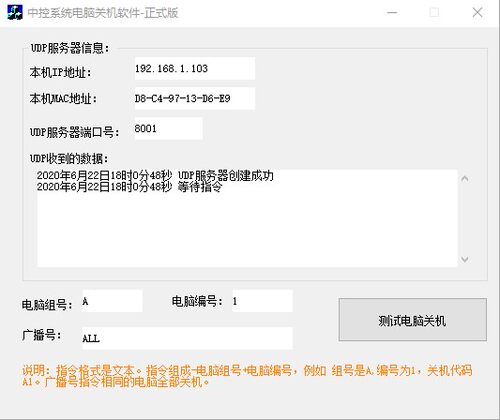Focus the local IP address field 192.168.1.103

pyautogui.click(x=195, y=69)
